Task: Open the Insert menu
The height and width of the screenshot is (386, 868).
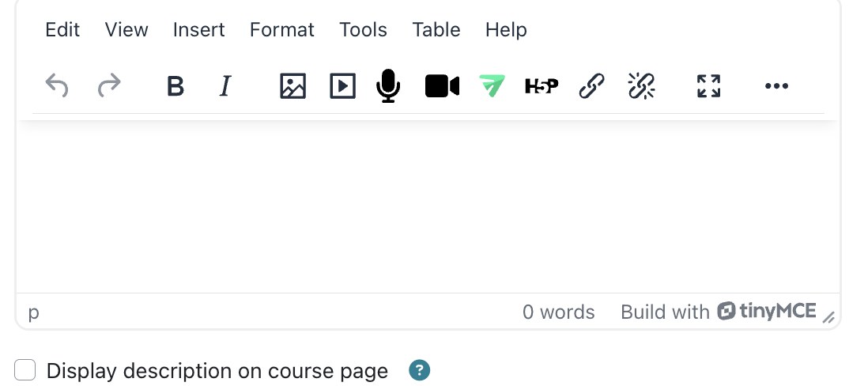Action: (198, 29)
